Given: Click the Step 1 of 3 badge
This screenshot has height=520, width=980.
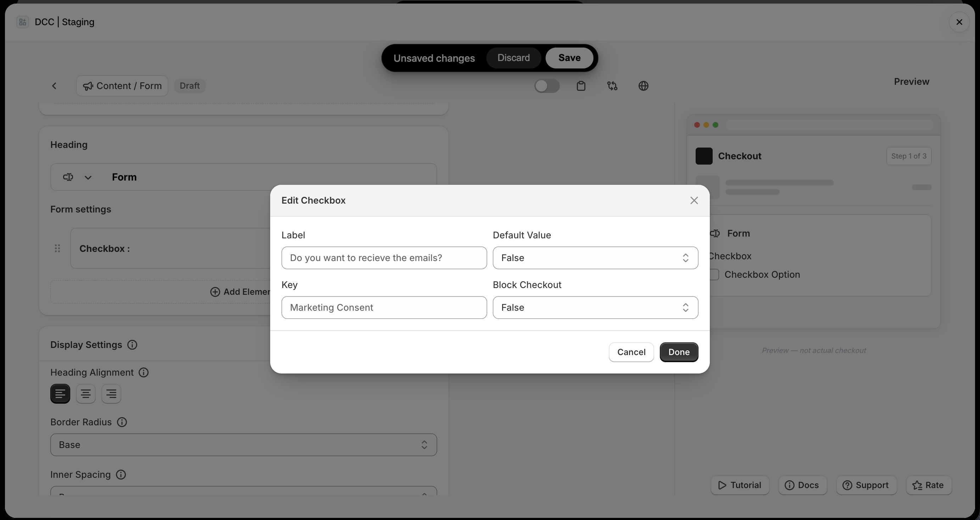Looking at the screenshot, I should [x=909, y=156].
